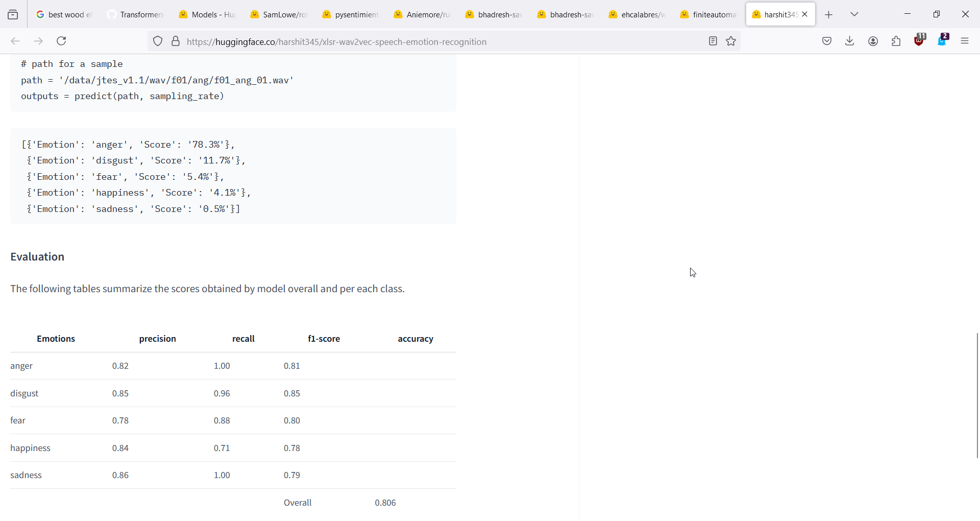Open the Firefox account icon
Screen dimensions: 980x521
(x=873, y=41)
